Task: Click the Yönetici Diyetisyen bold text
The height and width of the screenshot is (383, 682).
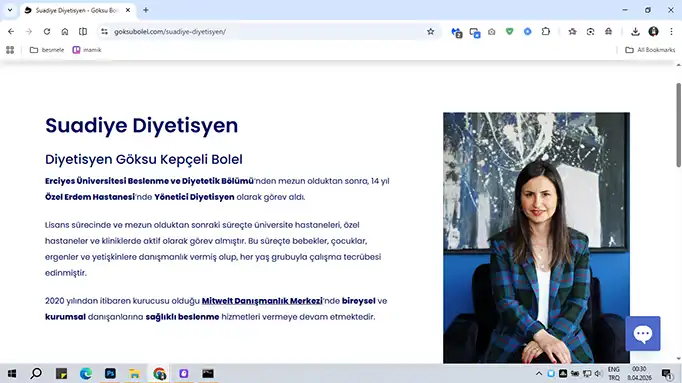Action: (194, 197)
